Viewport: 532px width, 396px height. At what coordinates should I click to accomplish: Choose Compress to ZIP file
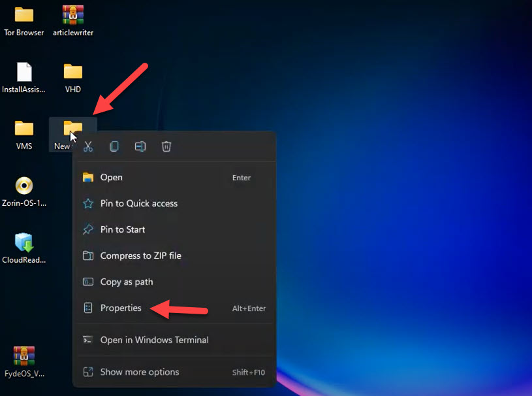pos(140,256)
